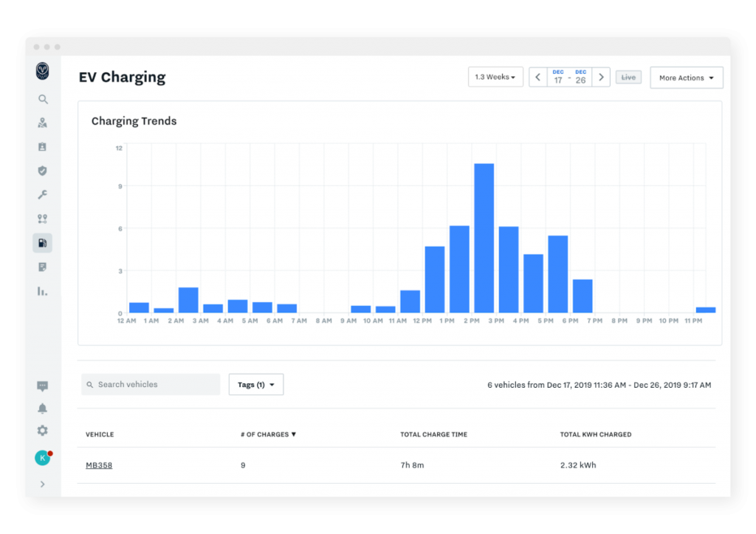This screenshot has height=534, width=756.
Task: Open the map location sidebar icon
Action: (x=43, y=123)
